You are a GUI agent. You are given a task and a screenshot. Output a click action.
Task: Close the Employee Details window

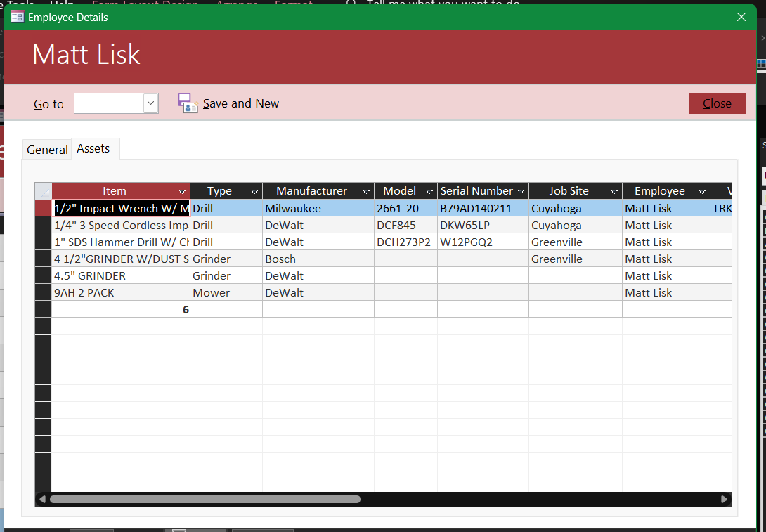tap(741, 17)
